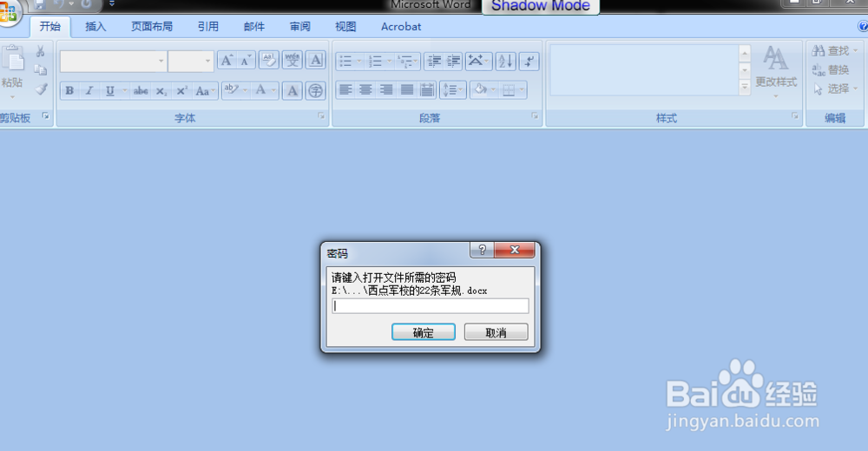Toggle Subscript formatting
The height and width of the screenshot is (451, 868).
[x=161, y=91]
